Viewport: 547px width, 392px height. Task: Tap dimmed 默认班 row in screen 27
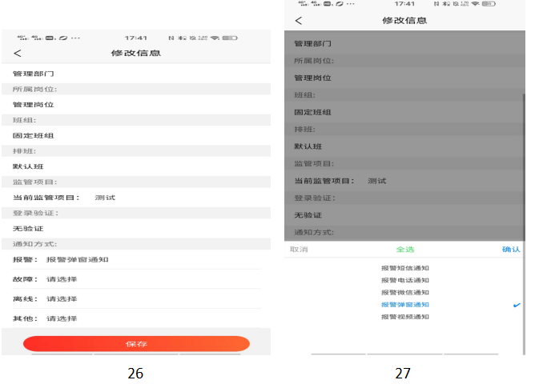pos(404,146)
